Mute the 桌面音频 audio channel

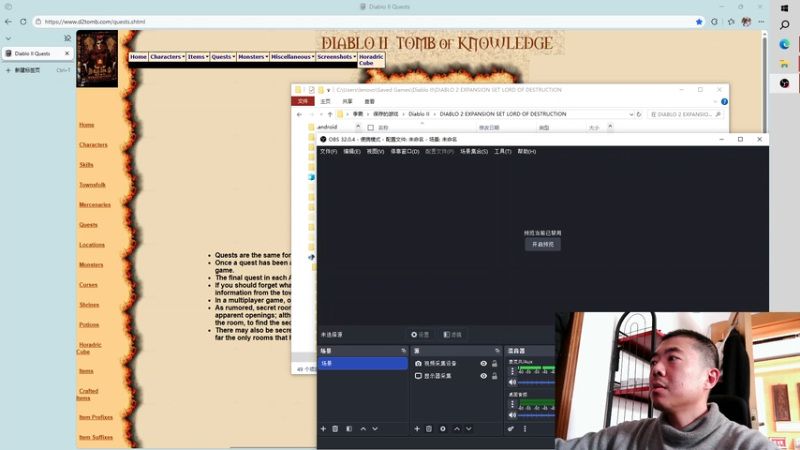[x=512, y=415]
